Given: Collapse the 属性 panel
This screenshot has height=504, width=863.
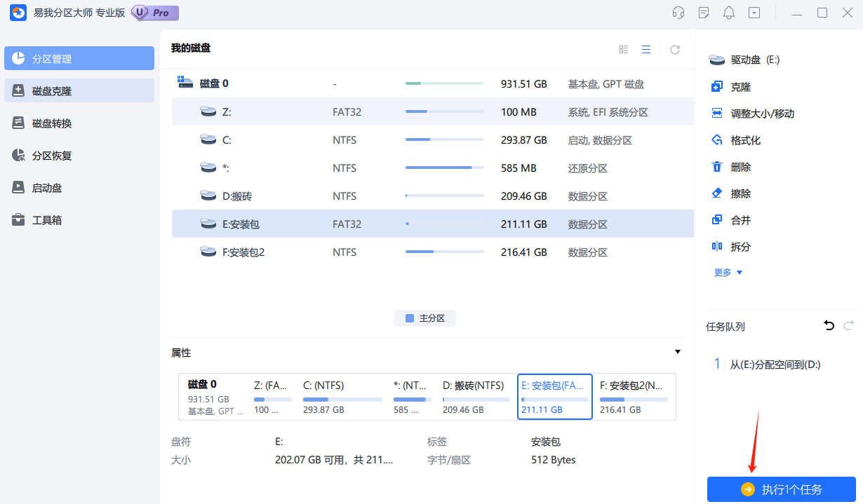Looking at the screenshot, I should click(x=678, y=352).
